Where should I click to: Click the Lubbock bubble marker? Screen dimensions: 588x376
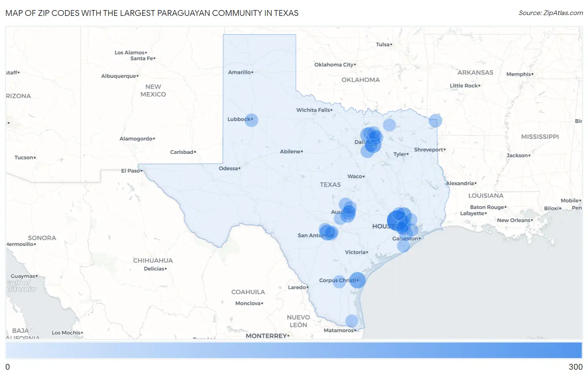tap(251, 120)
